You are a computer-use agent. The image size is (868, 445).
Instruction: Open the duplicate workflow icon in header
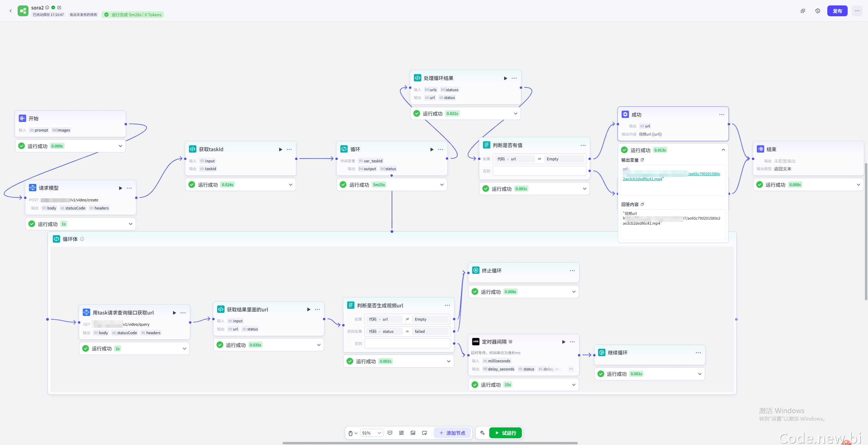point(803,11)
